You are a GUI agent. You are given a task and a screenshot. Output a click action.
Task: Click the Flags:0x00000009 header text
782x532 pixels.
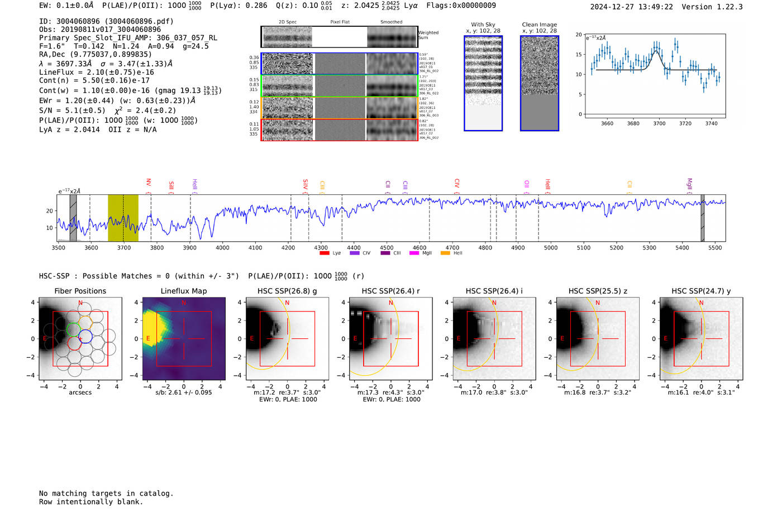point(461,6)
